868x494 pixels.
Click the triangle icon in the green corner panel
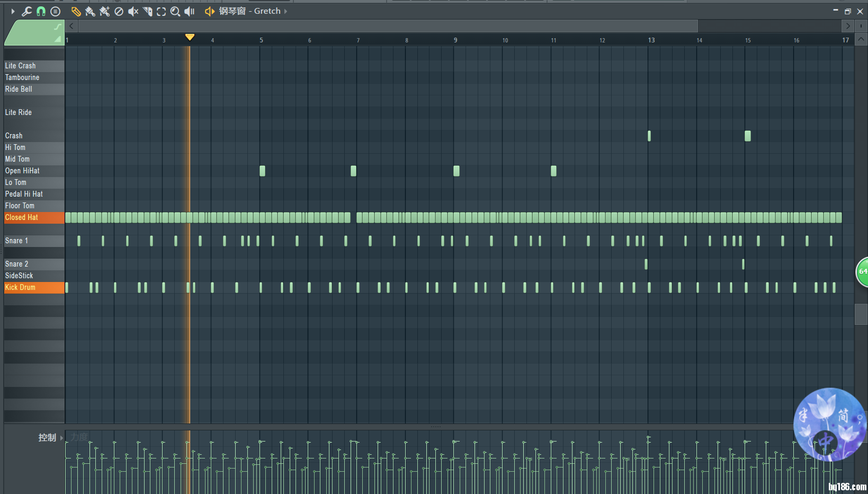tap(57, 39)
